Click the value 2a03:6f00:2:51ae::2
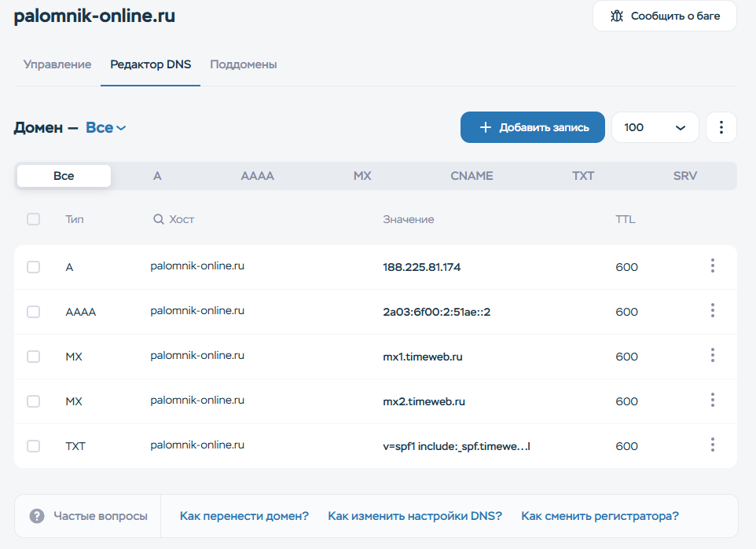 click(437, 312)
